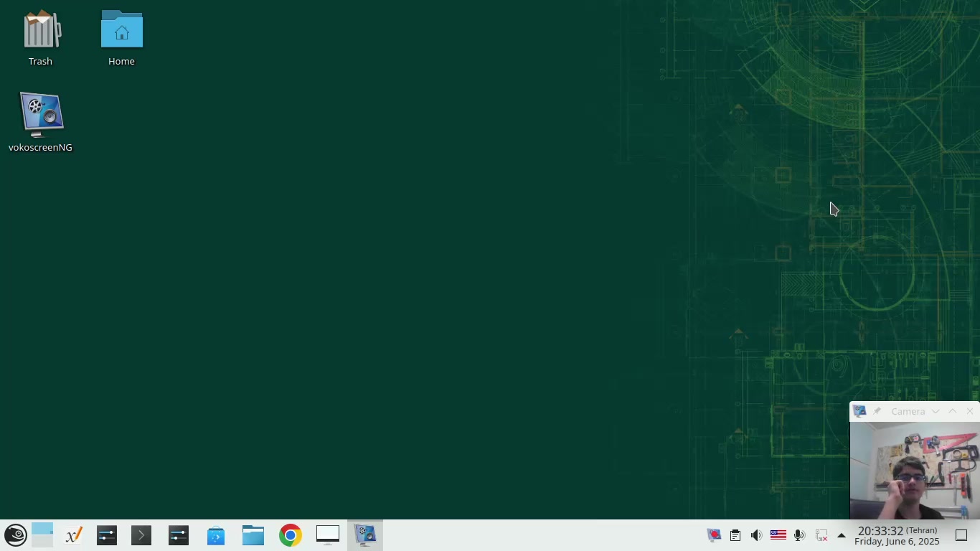Click the US flag keyboard layout indicator
Image resolution: width=980 pixels, height=551 pixels.
(778, 535)
